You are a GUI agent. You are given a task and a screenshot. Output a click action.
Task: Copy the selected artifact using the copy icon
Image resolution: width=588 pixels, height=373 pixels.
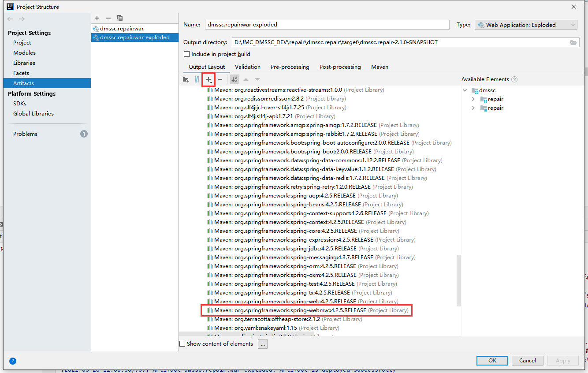point(120,18)
